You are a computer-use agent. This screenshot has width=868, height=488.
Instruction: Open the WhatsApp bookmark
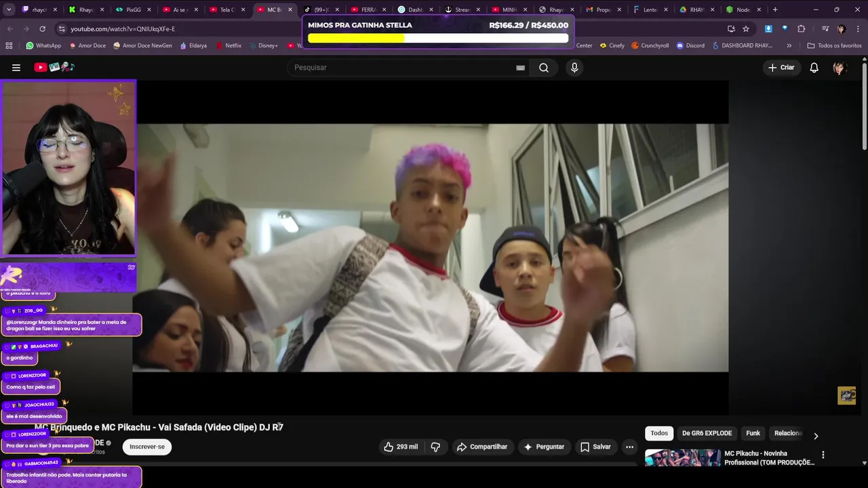43,45
